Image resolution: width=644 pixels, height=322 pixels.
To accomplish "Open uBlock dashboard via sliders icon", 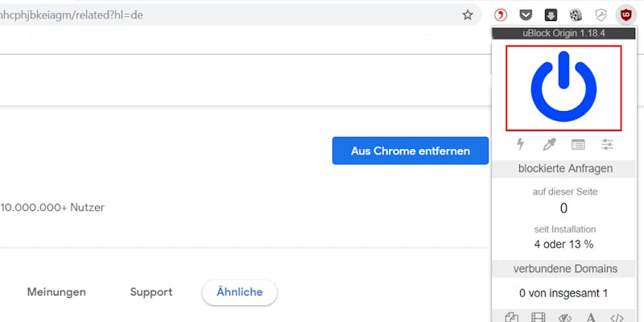I will 607,144.
